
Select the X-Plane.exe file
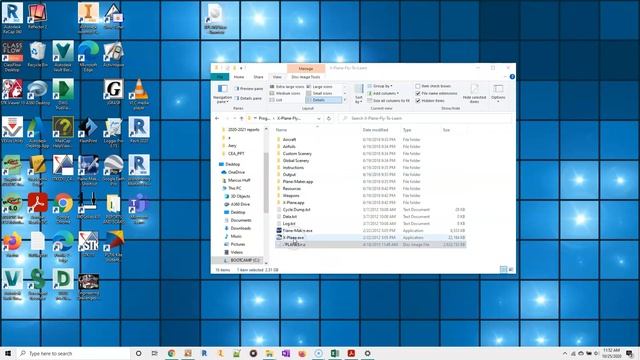pyautogui.click(x=293, y=237)
